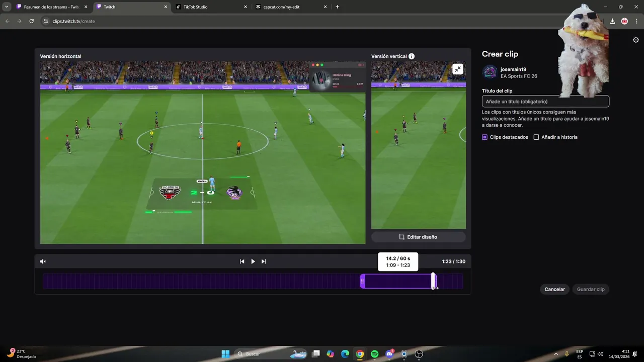The image size is (644, 362).
Task: Click the josemain19 channel name
Action: [x=513, y=69]
